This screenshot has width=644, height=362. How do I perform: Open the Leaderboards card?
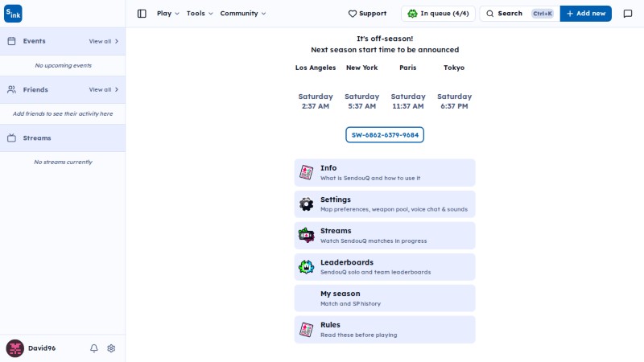[x=385, y=267]
